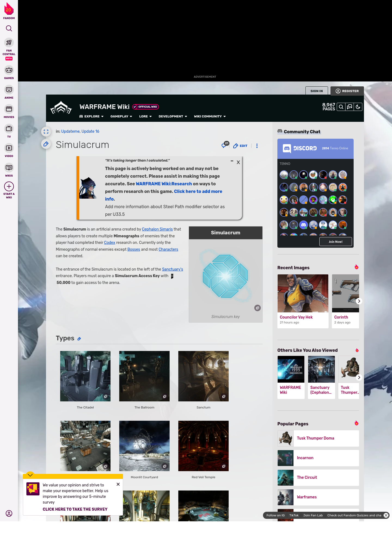Open the Updateme category link
Screen dimensions: 392x545
pos(70,131)
